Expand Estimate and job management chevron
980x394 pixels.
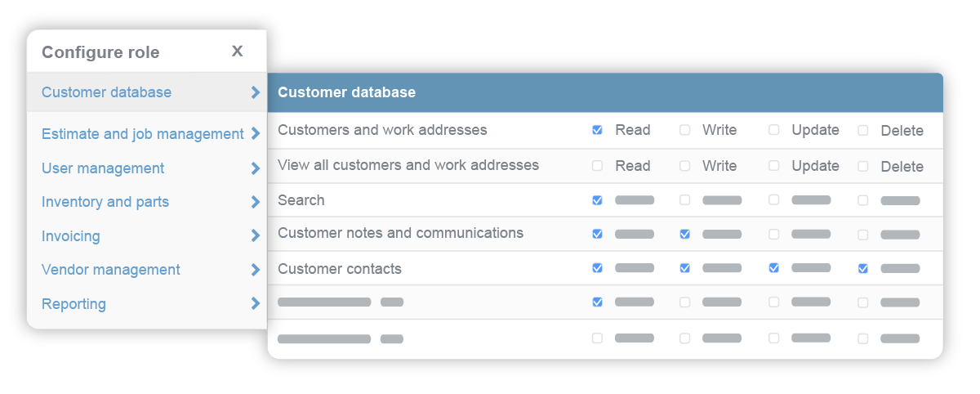click(256, 134)
